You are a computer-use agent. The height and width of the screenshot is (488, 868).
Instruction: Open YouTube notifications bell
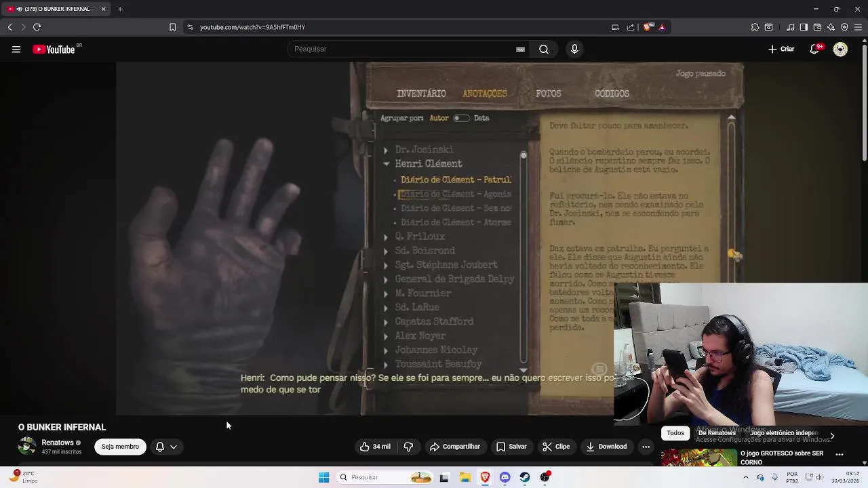tap(814, 49)
